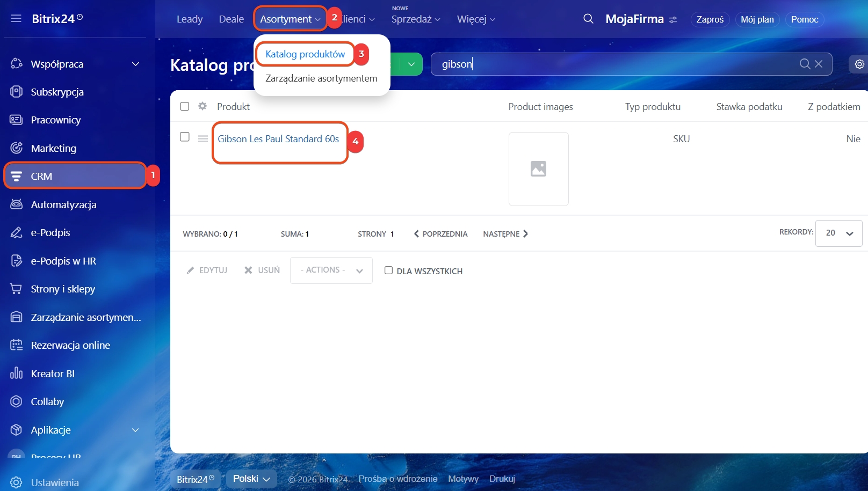Sort by the Stawka podatku column header
This screenshot has height=491, width=868.
coord(749,107)
